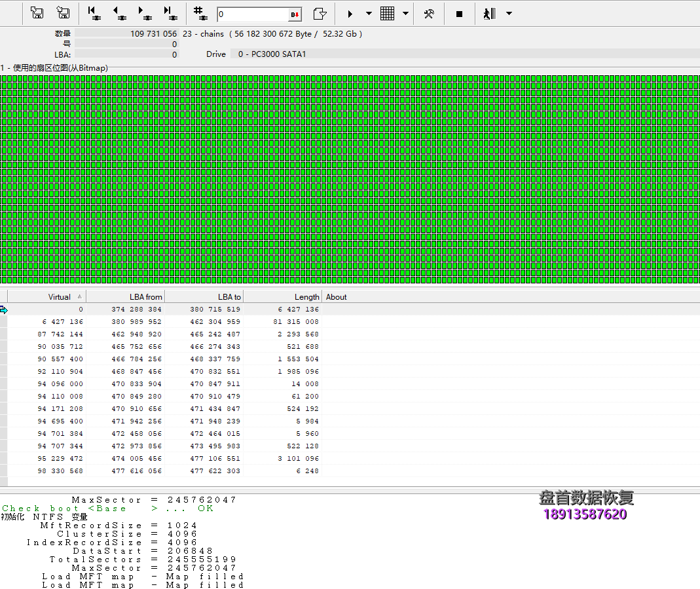Click the Play start button
Screen dimensions: 700x589
(x=350, y=14)
